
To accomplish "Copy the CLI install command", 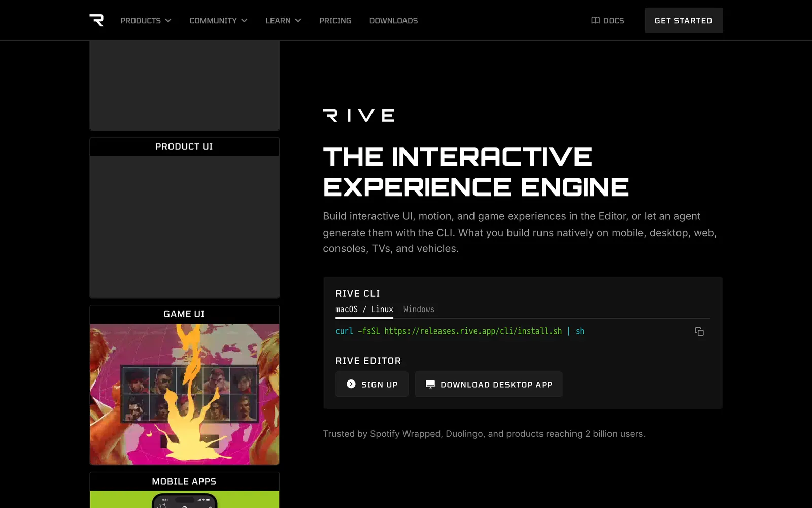I will point(699,331).
